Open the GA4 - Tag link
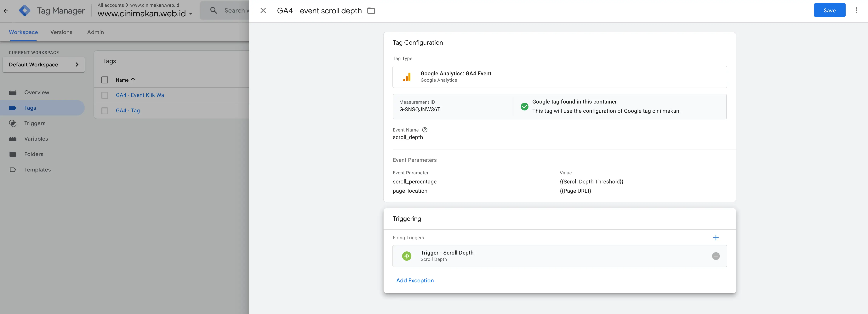The width and height of the screenshot is (868, 314). 128,110
